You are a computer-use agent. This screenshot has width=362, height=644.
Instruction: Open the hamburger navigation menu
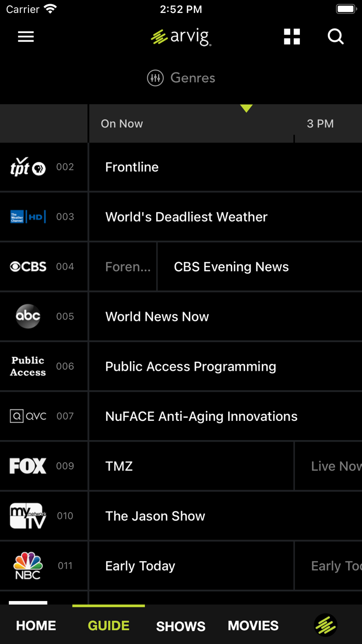tap(25, 36)
